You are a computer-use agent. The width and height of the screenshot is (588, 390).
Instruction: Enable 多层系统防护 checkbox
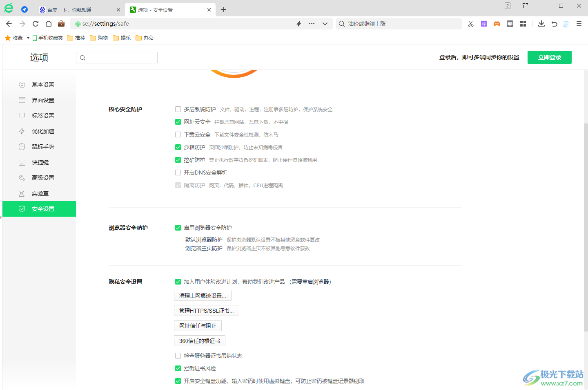(x=178, y=109)
